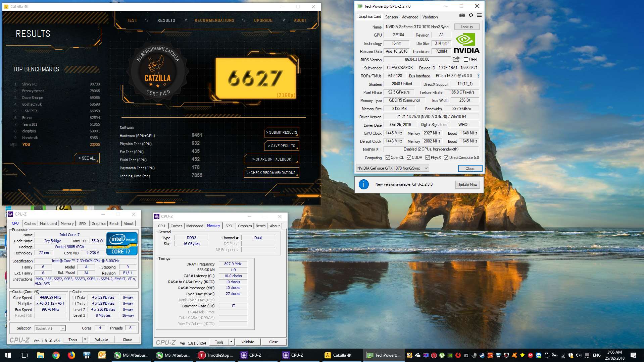Take a GPU-Z screenshot with camera icon

pyautogui.click(x=462, y=15)
